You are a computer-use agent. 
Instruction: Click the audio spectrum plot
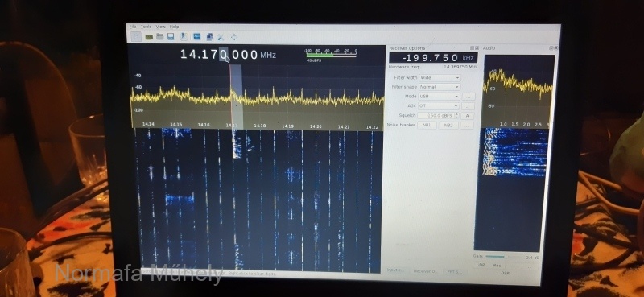[x=518, y=90]
